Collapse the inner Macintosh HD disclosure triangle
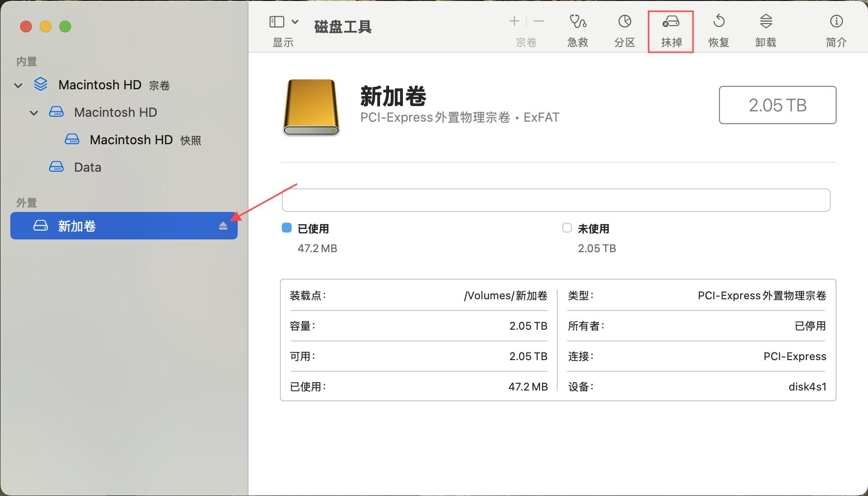 click(x=34, y=112)
